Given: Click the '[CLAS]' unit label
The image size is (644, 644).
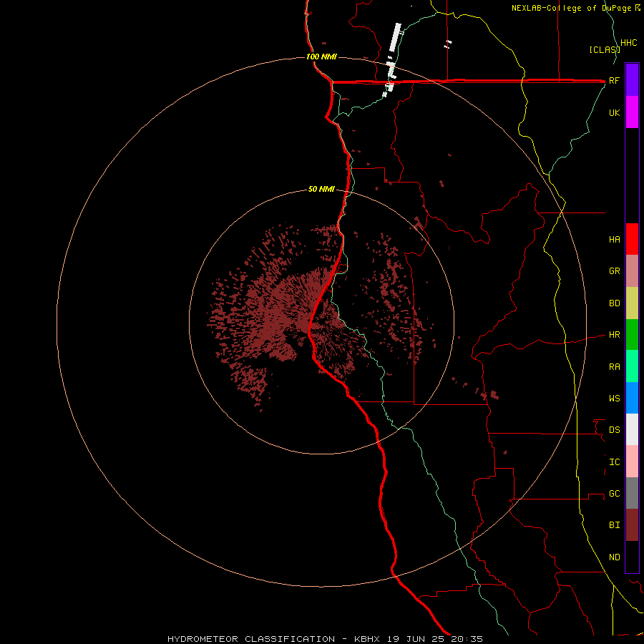Looking at the screenshot, I should point(605,49).
